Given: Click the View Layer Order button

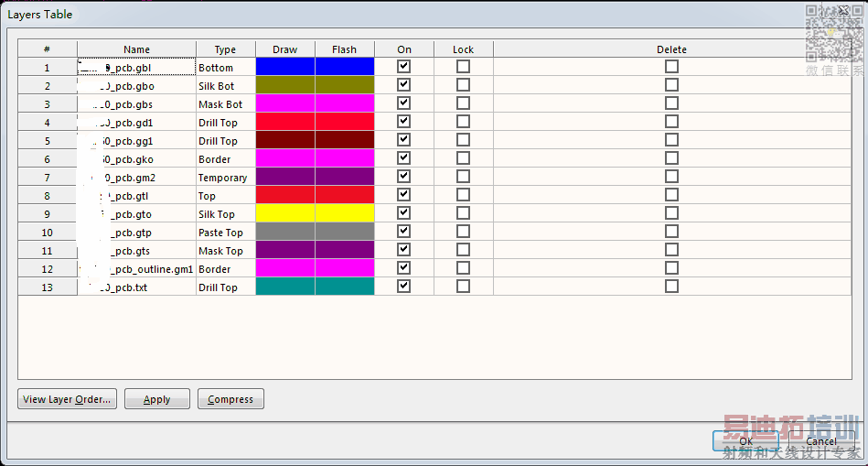Looking at the screenshot, I should pyautogui.click(x=67, y=399).
